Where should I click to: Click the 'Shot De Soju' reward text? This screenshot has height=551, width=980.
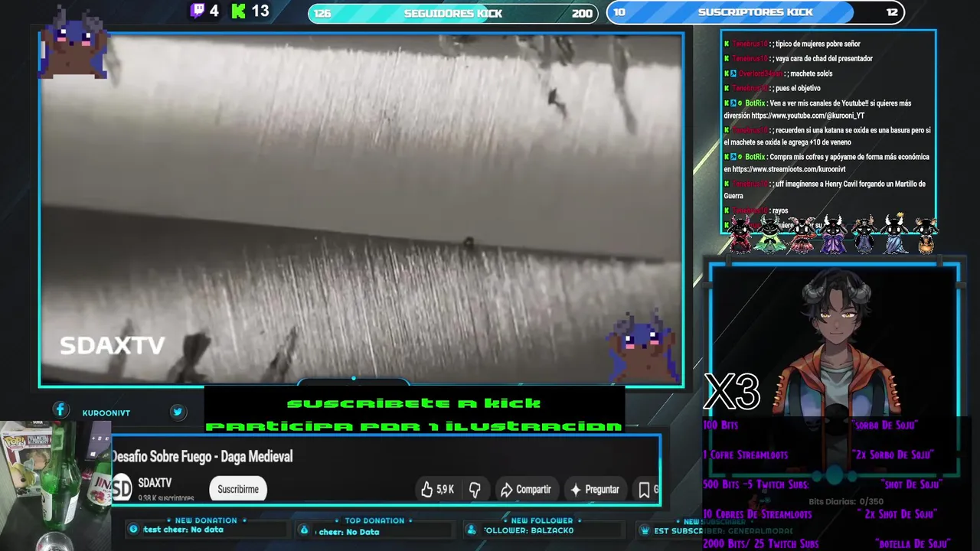pos(910,484)
